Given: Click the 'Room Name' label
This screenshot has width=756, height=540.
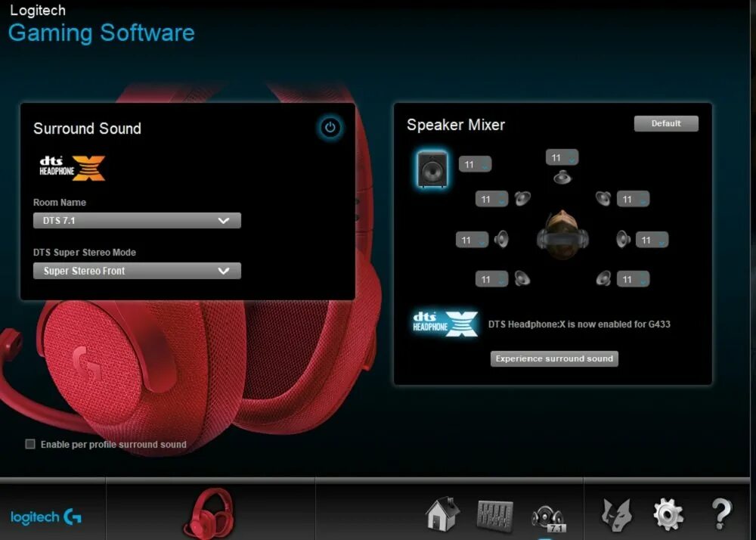Looking at the screenshot, I should pos(60,203).
